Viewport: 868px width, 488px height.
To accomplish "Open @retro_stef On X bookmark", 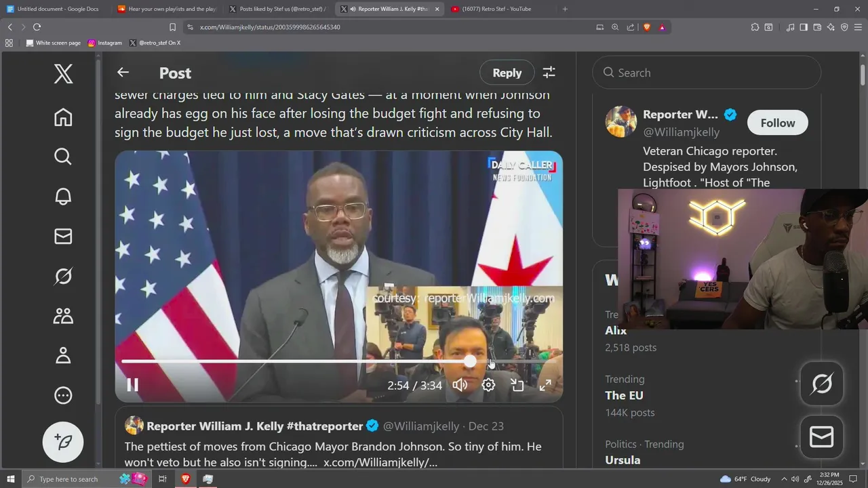I will (155, 43).
